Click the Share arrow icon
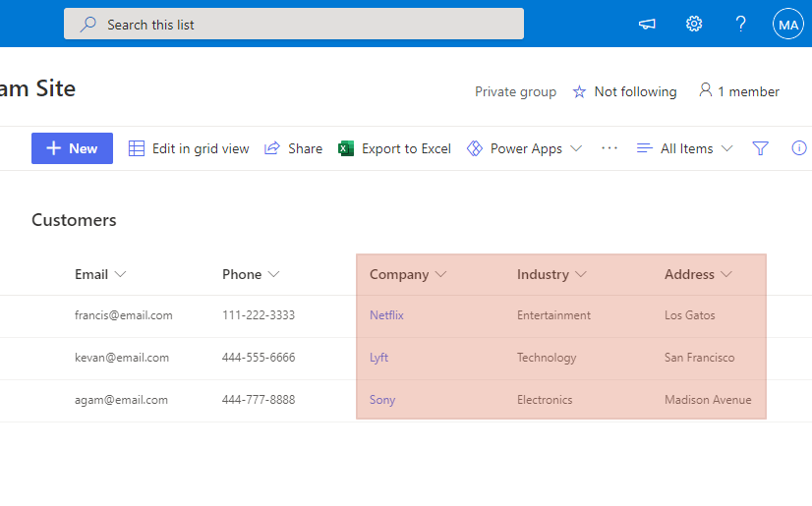Image resolution: width=812 pixels, height=506 pixels. pyautogui.click(x=272, y=148)
